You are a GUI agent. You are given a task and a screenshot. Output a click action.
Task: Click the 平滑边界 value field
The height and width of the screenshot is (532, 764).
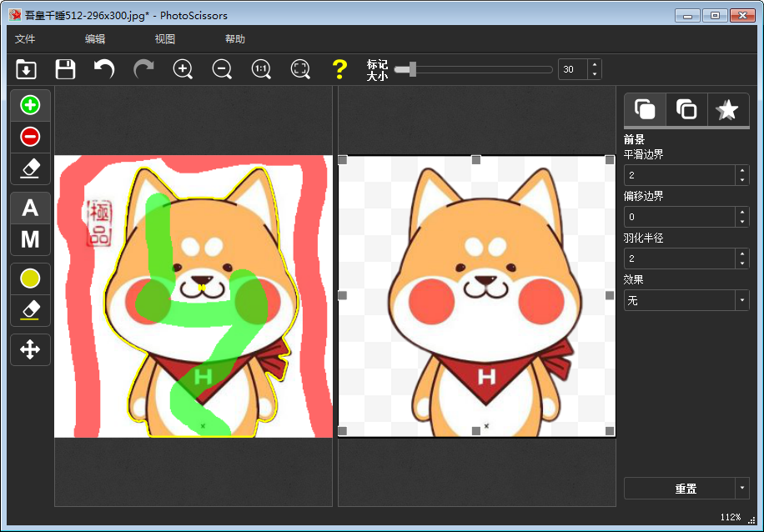tap(679, 175)
